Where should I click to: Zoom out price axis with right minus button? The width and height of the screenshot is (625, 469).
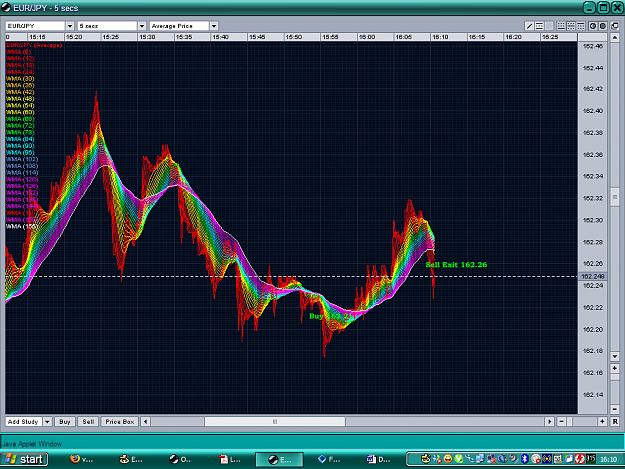615,409
